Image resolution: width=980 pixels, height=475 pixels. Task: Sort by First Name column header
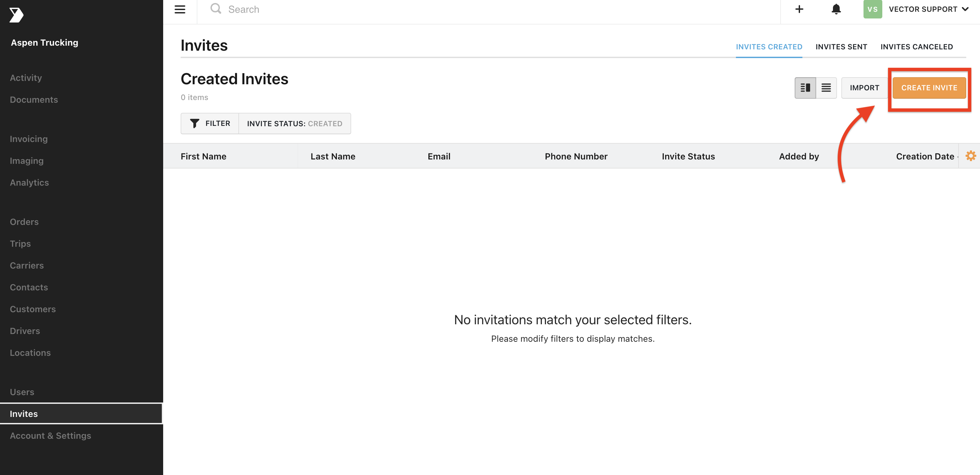(203, 156)
